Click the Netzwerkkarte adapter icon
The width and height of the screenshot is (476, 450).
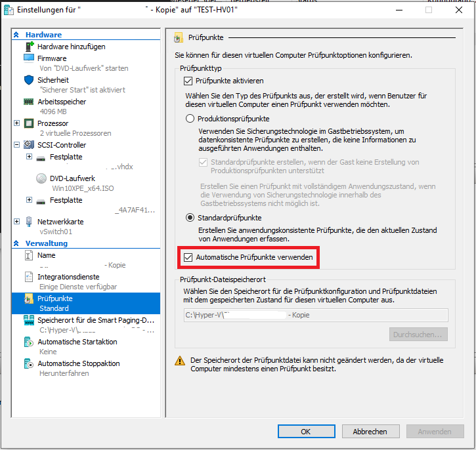click(x=29, y=222)
